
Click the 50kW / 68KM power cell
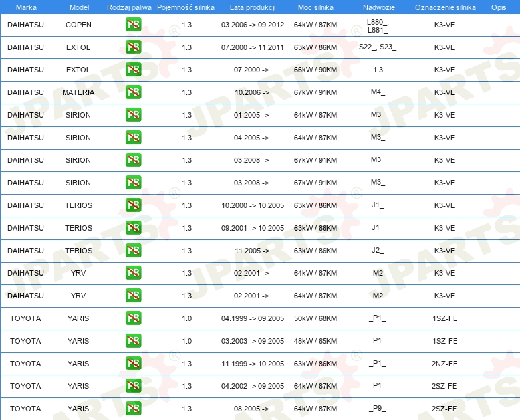[x=315, y=318]
